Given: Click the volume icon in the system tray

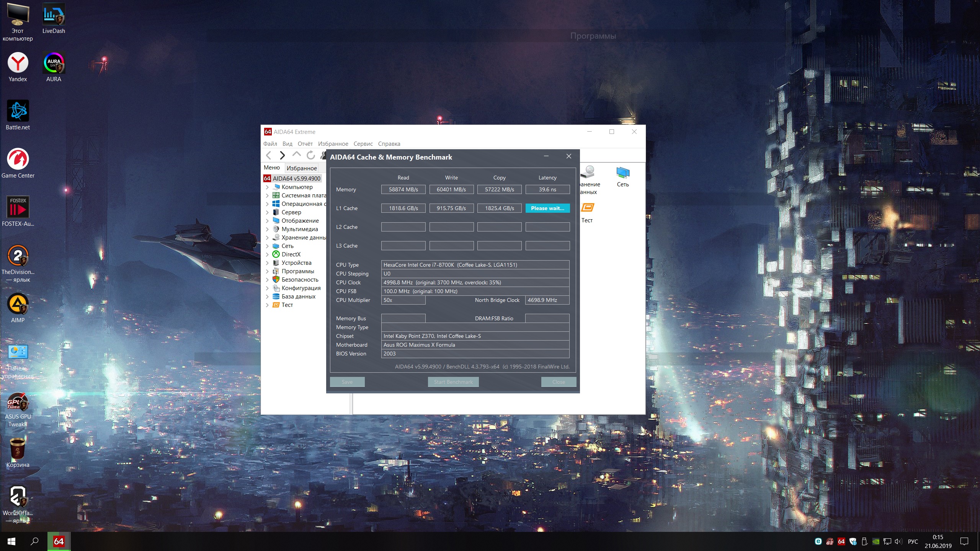Looking at the screenshot, I should click(x=898, y=541).
